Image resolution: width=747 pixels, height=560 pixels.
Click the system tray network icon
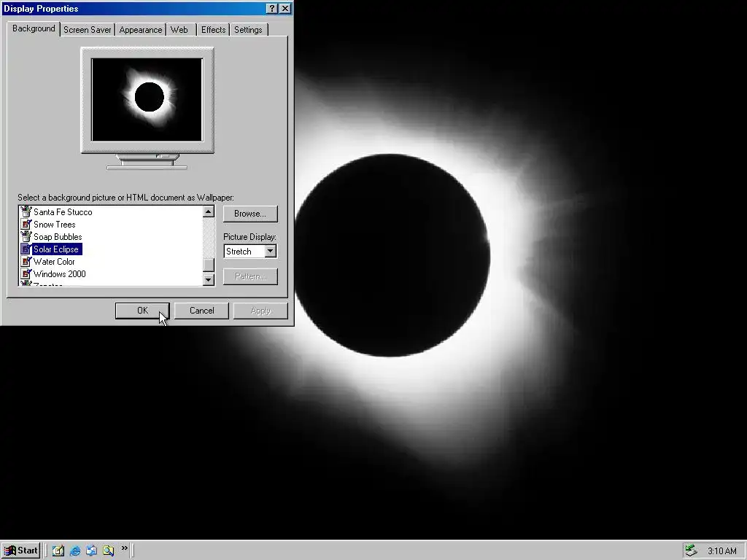tap(691, 551)
